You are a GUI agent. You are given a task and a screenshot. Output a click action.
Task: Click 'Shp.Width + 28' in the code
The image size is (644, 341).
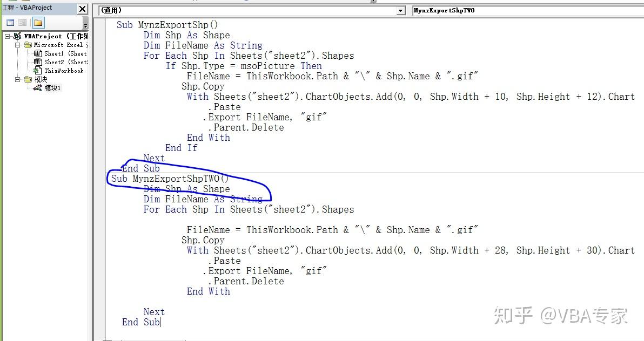click(468, 251)
